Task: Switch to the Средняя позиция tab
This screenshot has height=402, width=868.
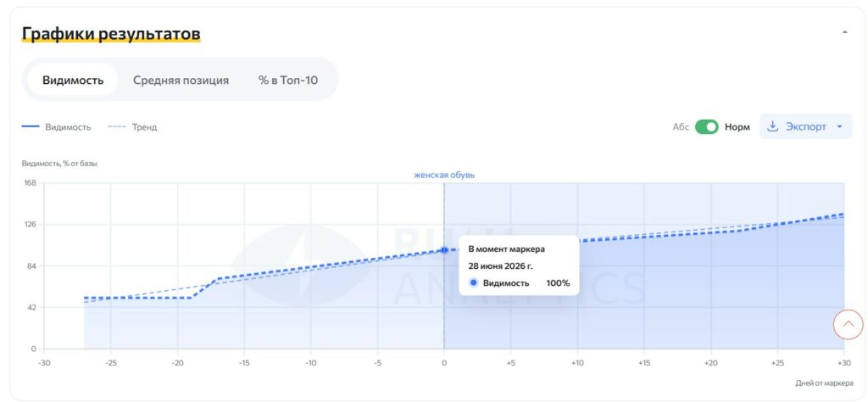Action: point(181,80)
